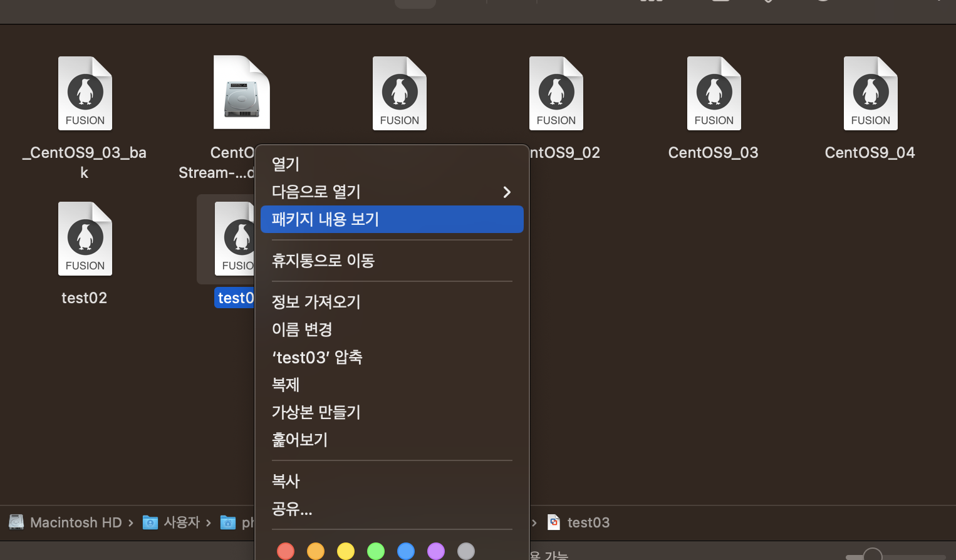The image size is (956, 560).
Task: Select the CentOS9_03 Fusion file icon
Action: pos(714,93)
